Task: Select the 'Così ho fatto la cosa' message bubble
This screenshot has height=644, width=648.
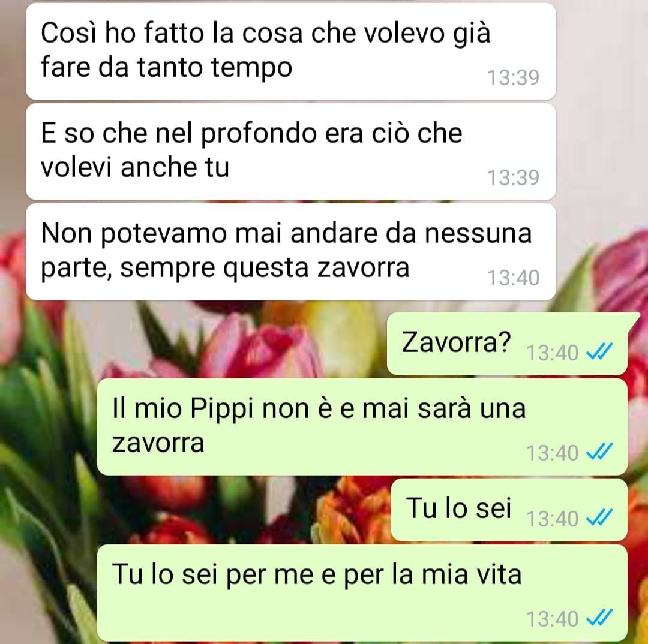Action: click(x=290, y=52)
